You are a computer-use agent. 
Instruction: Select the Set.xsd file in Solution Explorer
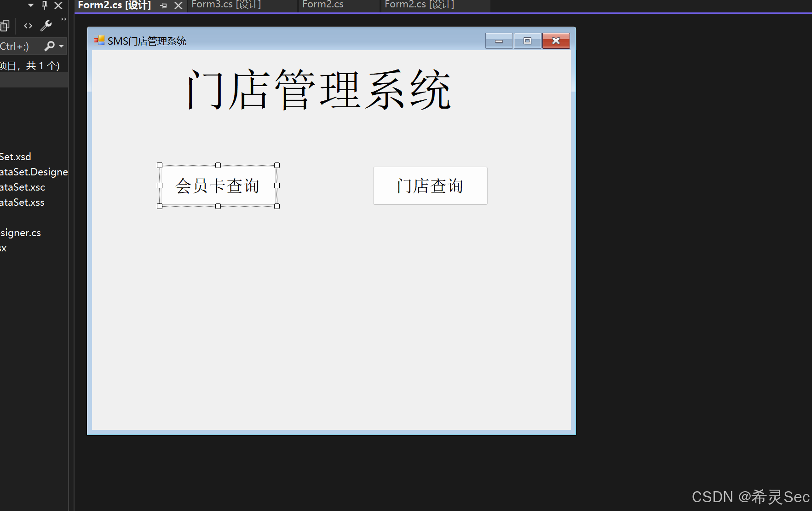(16, 157)
